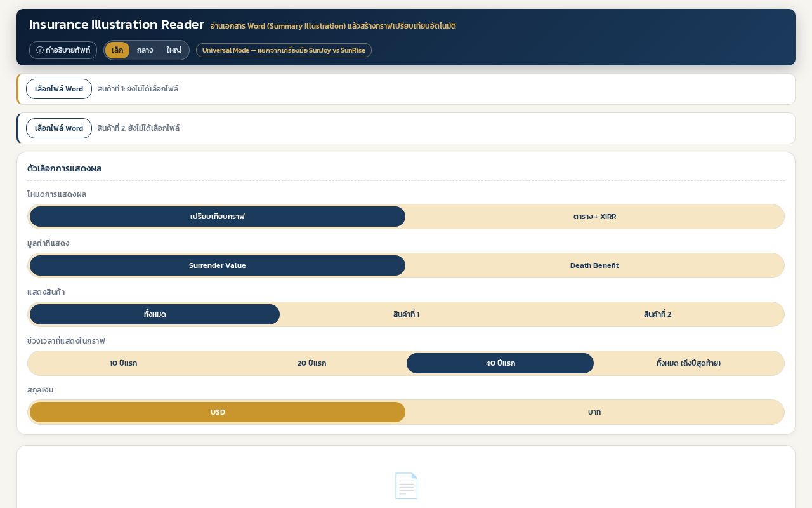812x508 pixels.
Task: Show only สินค้าที่ 1 in chart
Action: click(x=406, y=314)
